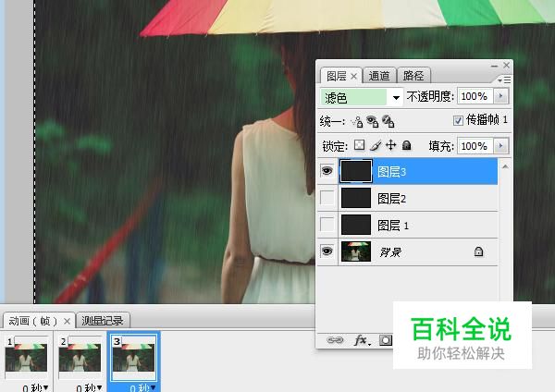555x392 pixels.
Task: Hide 背景 layer eye icon
Action: pos(327,251)
